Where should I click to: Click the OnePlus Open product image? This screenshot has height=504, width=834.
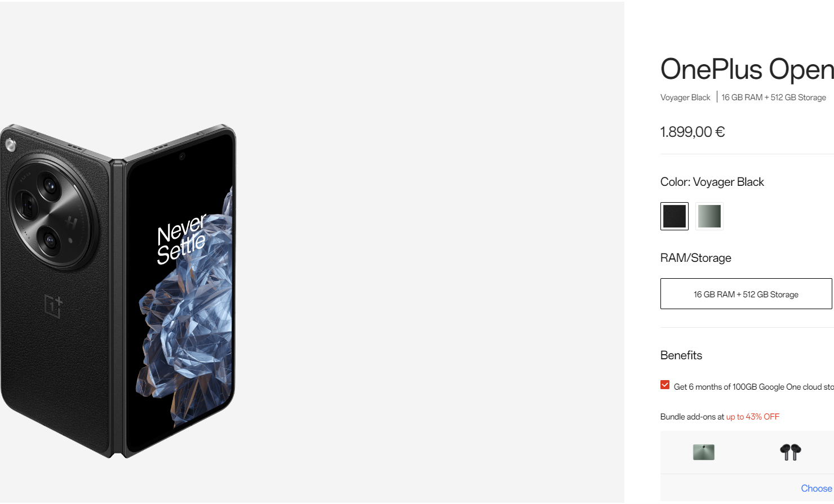[x=118, y=291]
